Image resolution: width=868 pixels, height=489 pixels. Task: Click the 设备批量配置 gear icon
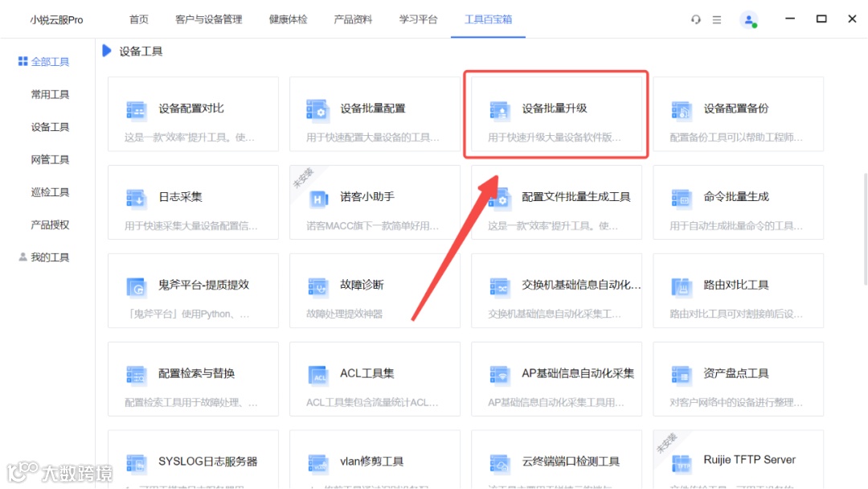tap(317, 110)
